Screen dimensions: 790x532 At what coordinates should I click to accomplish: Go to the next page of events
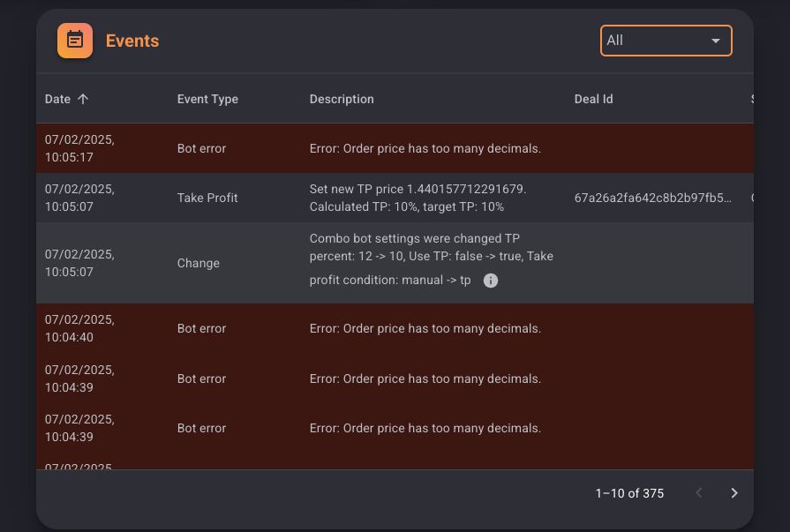734,493
